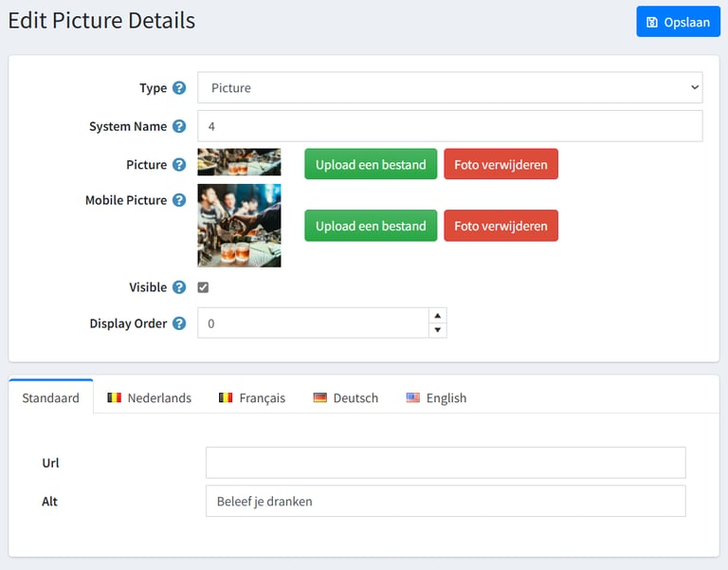The width and height of the screenshot is (728, 570).
Task: Click the Display Order help icon
Action: coord(178,323)
